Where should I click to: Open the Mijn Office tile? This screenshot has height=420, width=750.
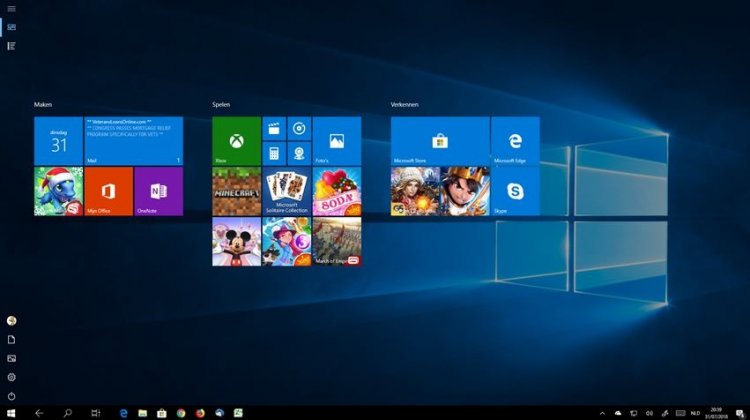[x=108, y=191]
